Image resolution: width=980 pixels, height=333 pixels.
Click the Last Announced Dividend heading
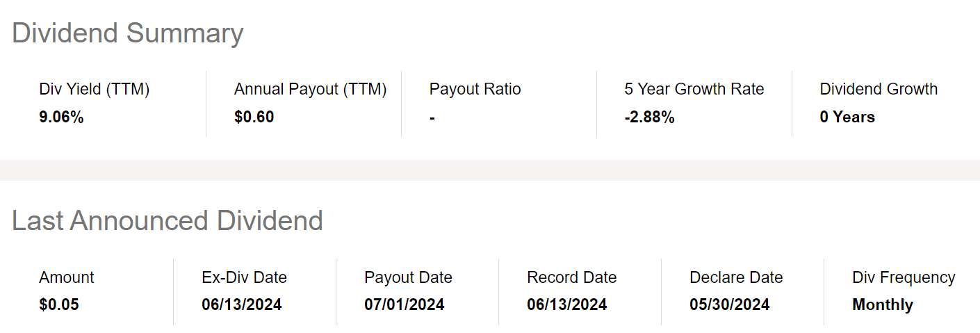point(167,221)
